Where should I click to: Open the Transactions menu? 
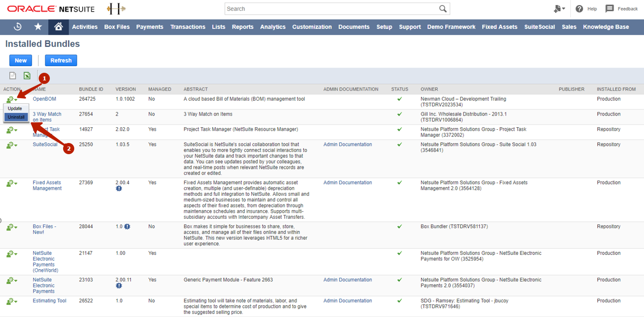(x=188, y=27)
